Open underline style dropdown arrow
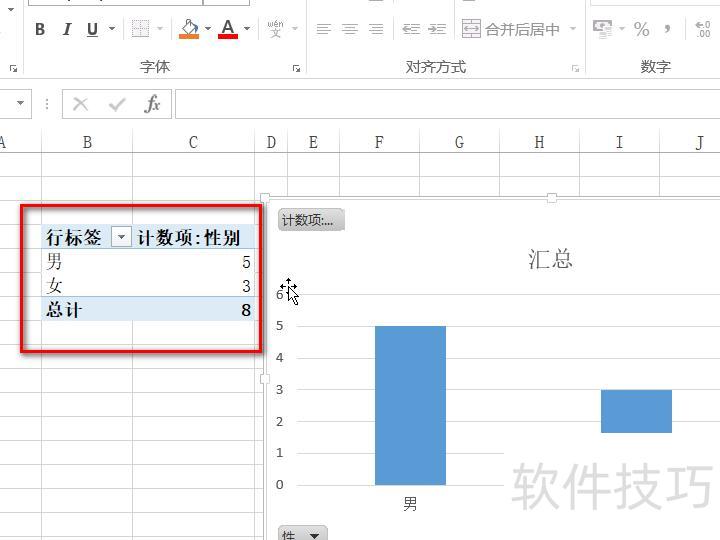The width and height of the screenshot is (720, 540). 112,28
